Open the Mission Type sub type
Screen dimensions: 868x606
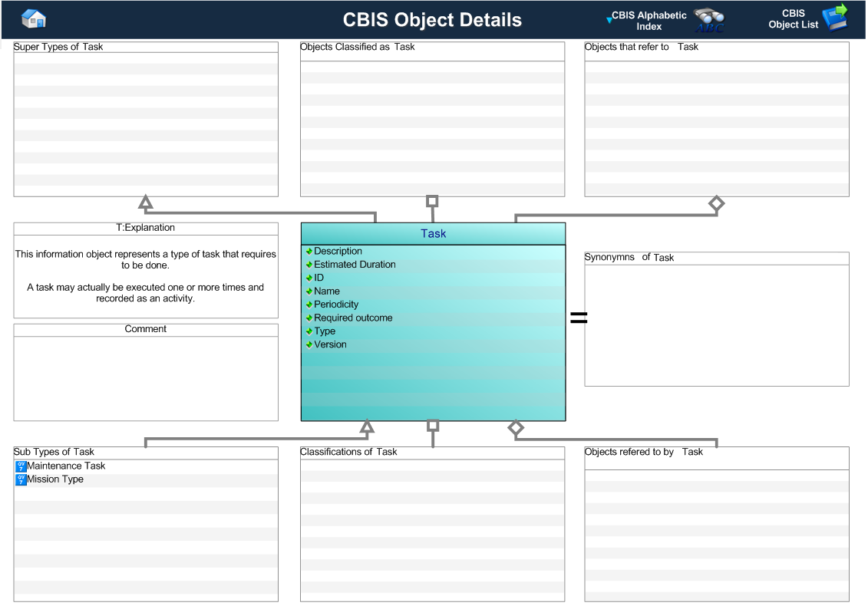click(55, 479)
